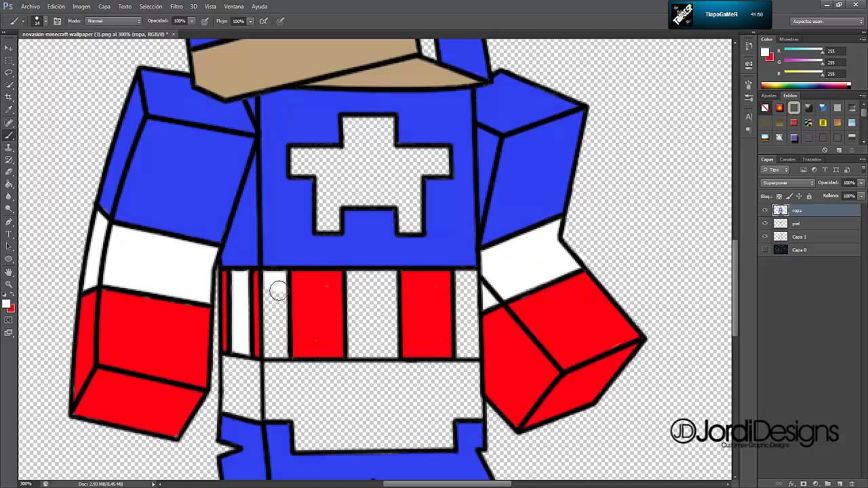868x488 pixels.
Task: Select the Lasso tool
Action: tap(9, 73)
